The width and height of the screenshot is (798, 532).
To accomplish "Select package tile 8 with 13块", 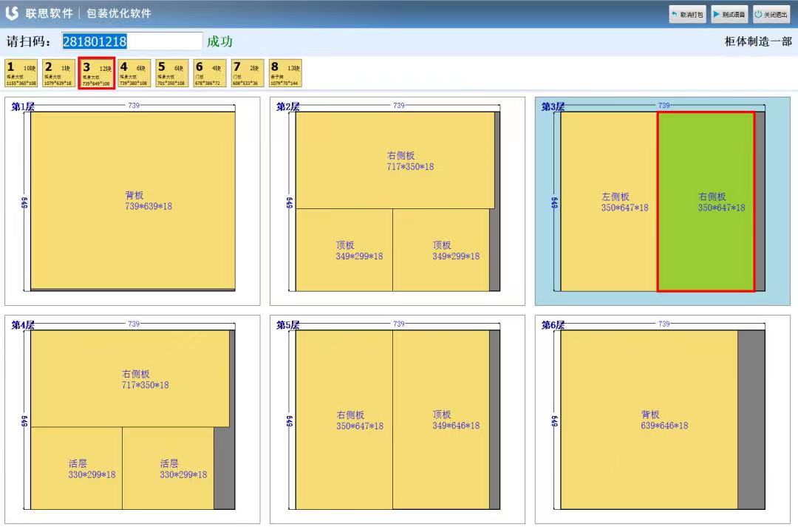I will pos(284,73).
